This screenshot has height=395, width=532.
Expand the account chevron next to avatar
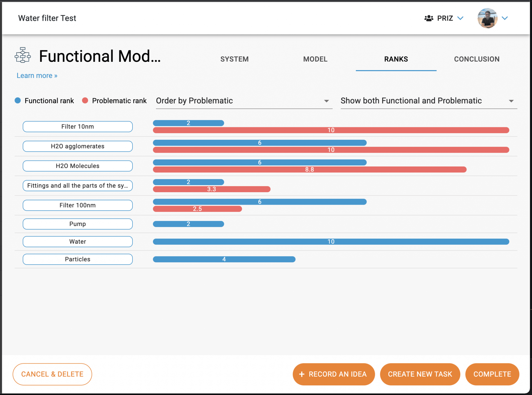pos(504,18)
